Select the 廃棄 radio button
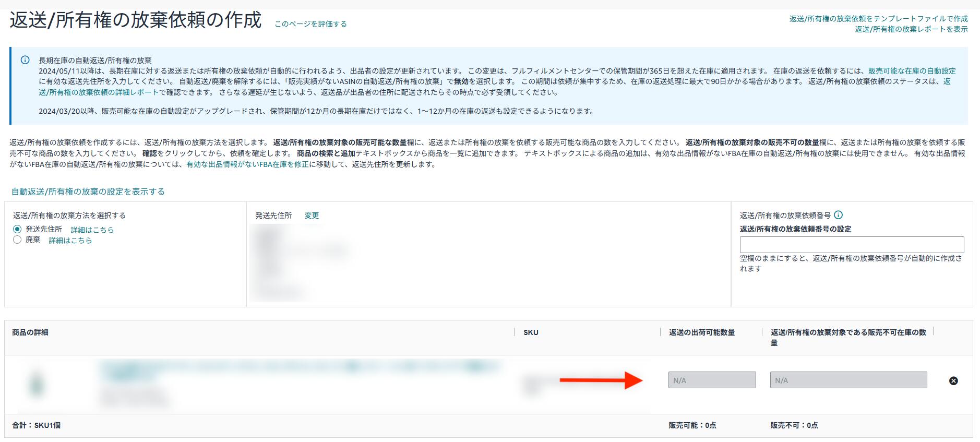980x442 pixels. [17, 240]
